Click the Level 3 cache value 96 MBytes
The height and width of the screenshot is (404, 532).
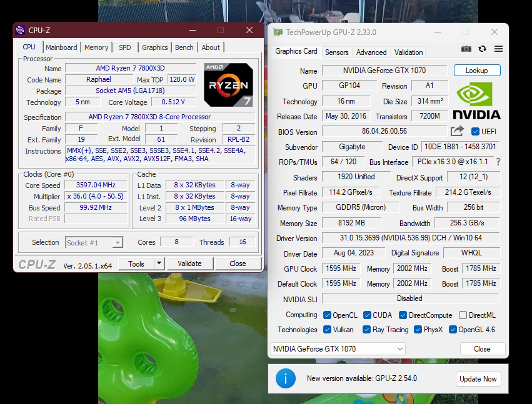pyautogui.click(x=195, y=219)
